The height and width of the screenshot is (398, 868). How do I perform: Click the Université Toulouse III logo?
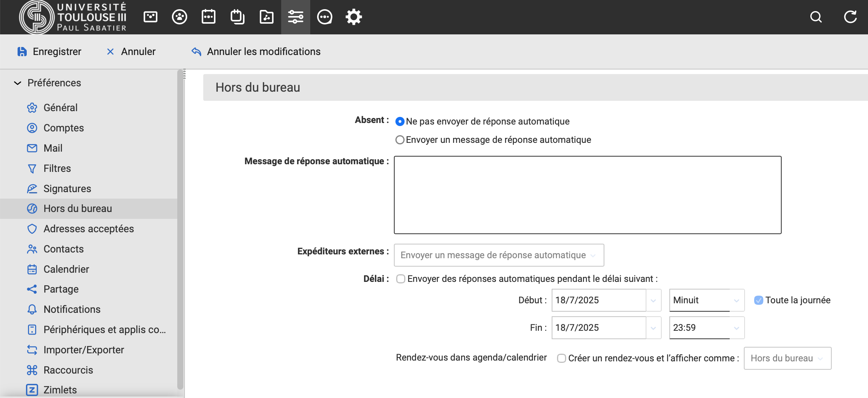point(73,17)
